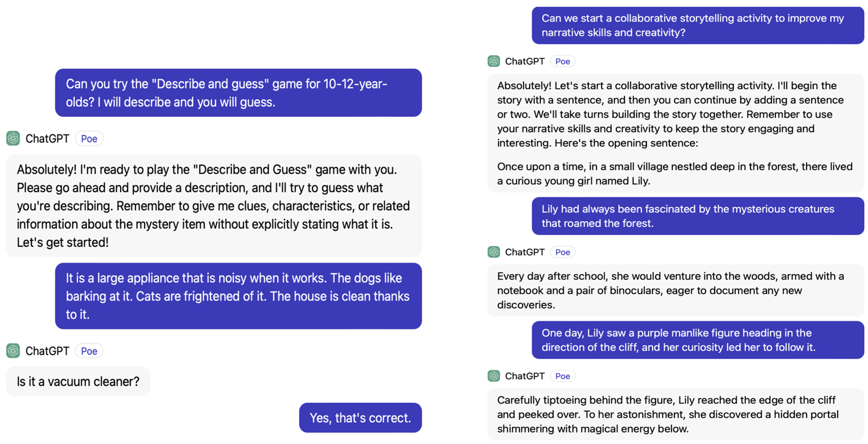Image resolution: width=868 pixels, height=444 pixels.
Task: Click the 'Describe and guess' game request message
Action: pyautogui.click(x=238, y=93)
